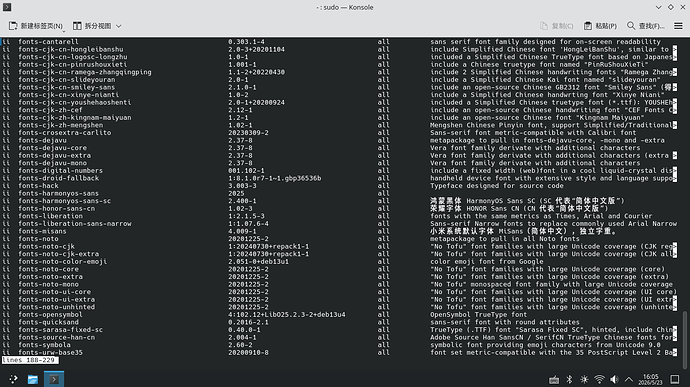
Task: Open the Wi-Fi network tray icon
Action: tap(599, 380)
